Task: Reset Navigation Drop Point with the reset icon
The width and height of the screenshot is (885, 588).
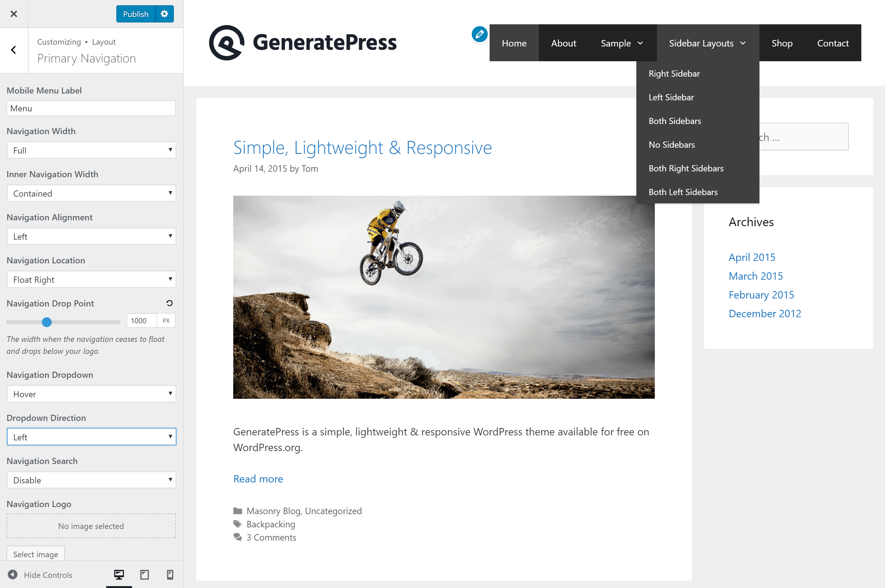Action: pyautogui.click(x=170, y=303)
